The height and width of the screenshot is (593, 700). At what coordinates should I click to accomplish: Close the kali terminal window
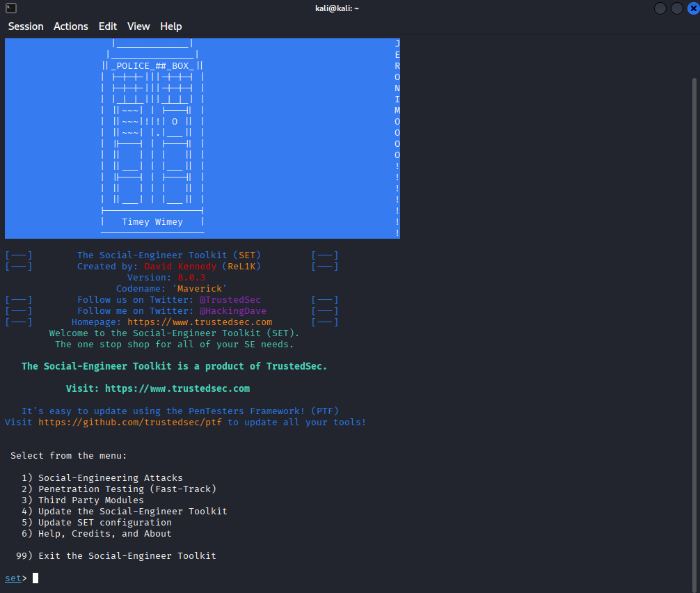[692, 8]
